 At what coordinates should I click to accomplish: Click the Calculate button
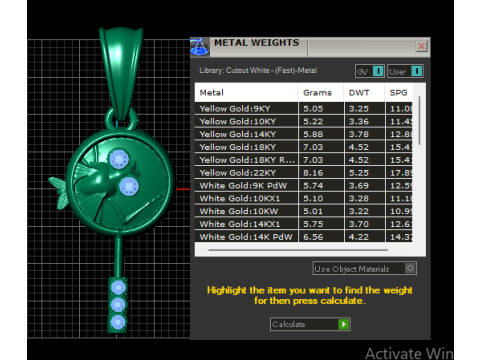tap(310, 324)
